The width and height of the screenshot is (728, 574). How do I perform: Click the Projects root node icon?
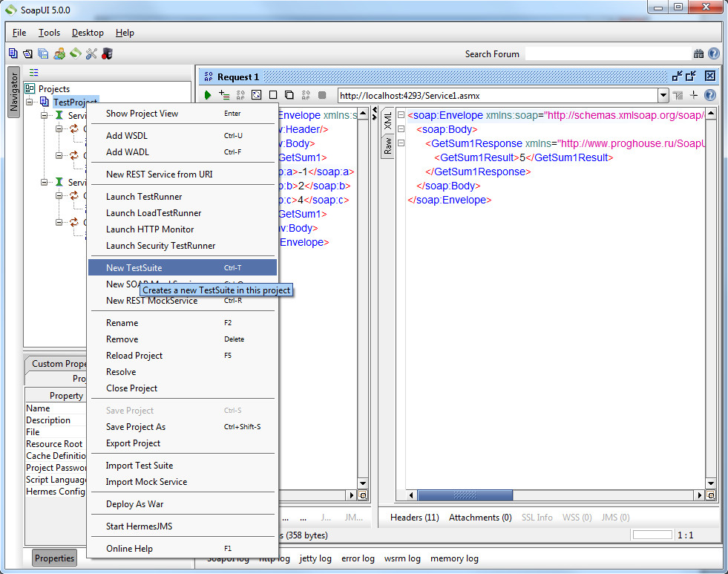coord(30,88)
